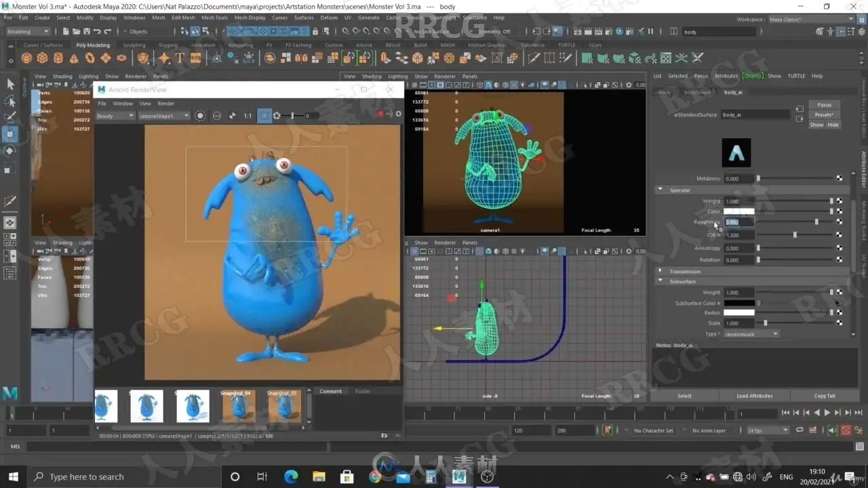Image resolution: width=868 pixels, height=488 pixels.
Task: Click the SVG import shelf icon
Action: click(x=195, y=58)
